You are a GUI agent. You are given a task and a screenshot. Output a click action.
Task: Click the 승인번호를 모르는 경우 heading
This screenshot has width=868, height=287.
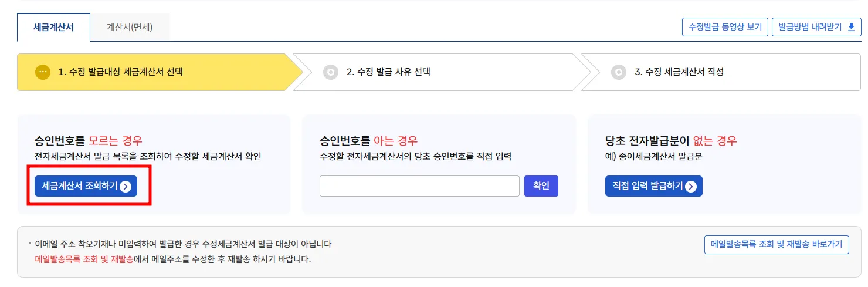click(x=89, y=141)
